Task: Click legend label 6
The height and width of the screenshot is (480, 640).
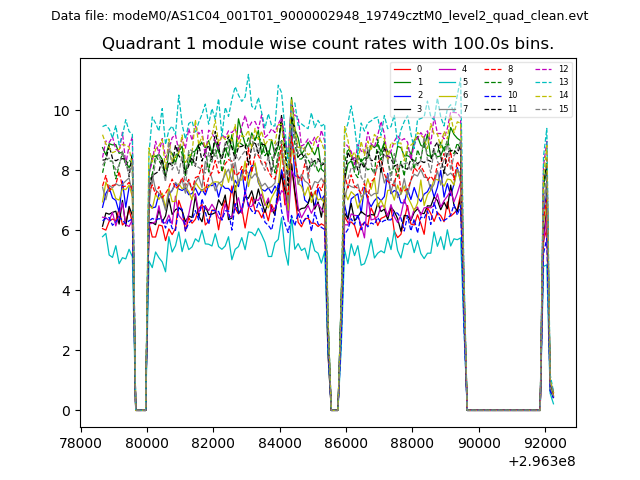Action: click(x=464, y=95)
